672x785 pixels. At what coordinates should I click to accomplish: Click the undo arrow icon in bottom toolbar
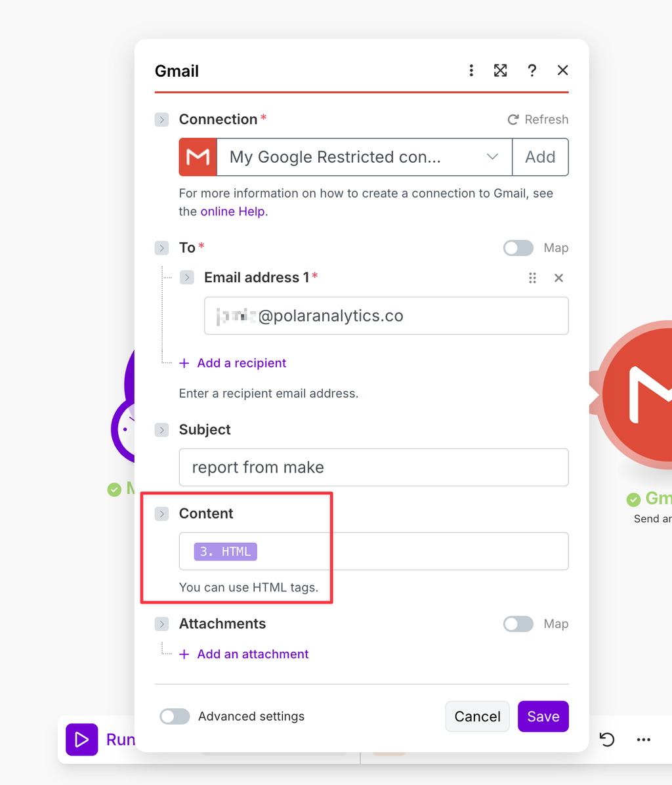click(x=607, y=740)
